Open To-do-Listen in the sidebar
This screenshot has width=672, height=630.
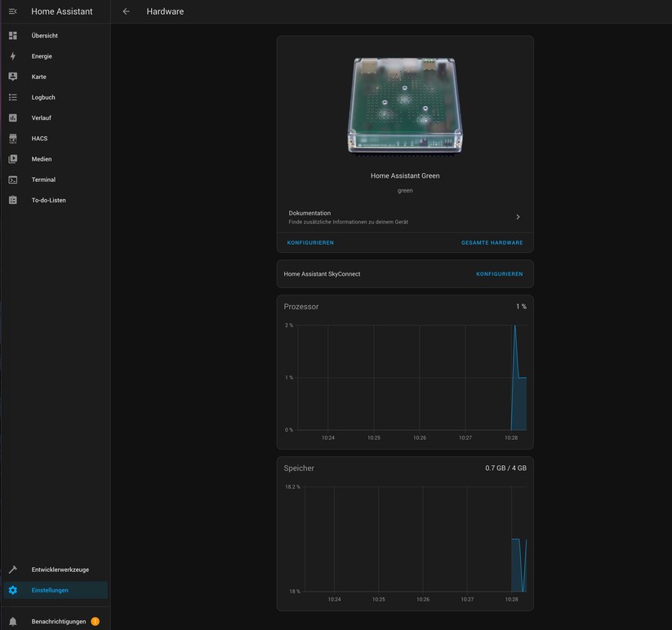pos(48,200)
